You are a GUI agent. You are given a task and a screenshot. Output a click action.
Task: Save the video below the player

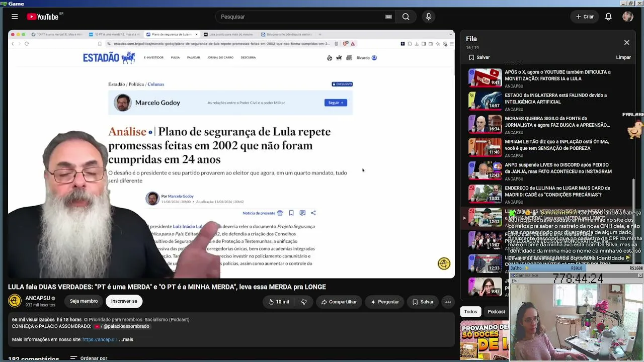[x=423, y=302]
